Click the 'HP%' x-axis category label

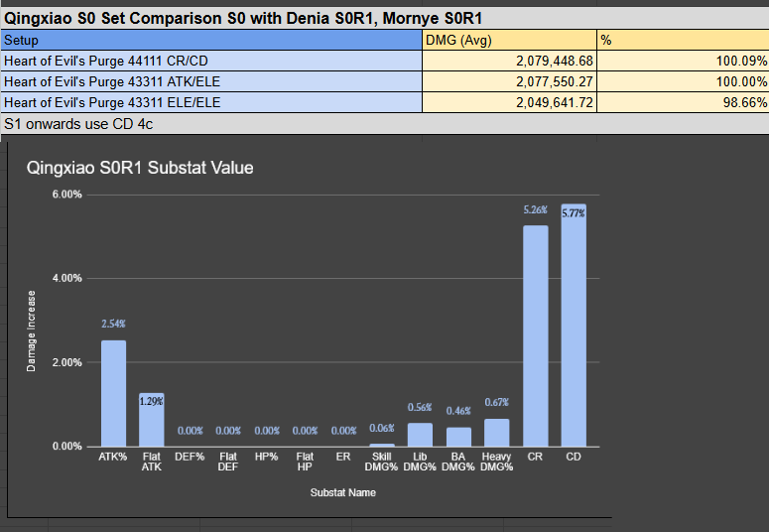pyautogui.click(x=266, y=457)
